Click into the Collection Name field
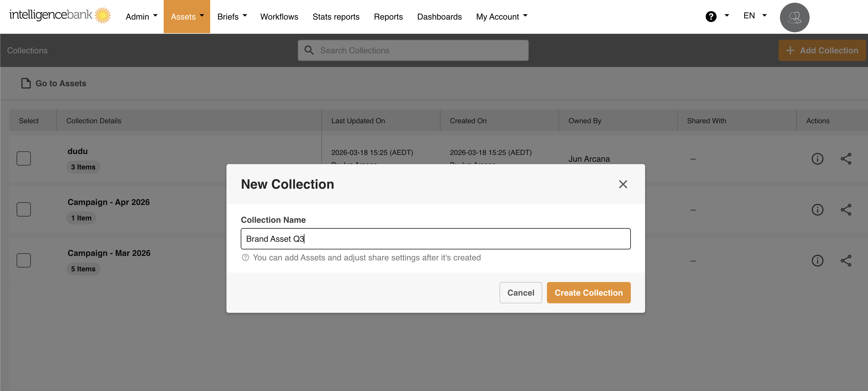The width and height of the screenshot is (868, 391). 435,239
